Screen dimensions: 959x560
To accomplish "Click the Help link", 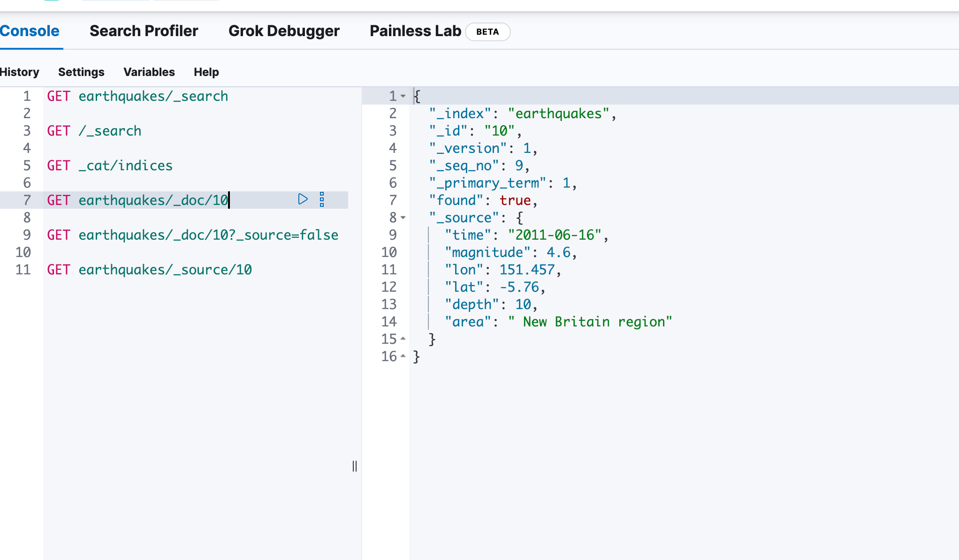I will [x=206, y=72].
